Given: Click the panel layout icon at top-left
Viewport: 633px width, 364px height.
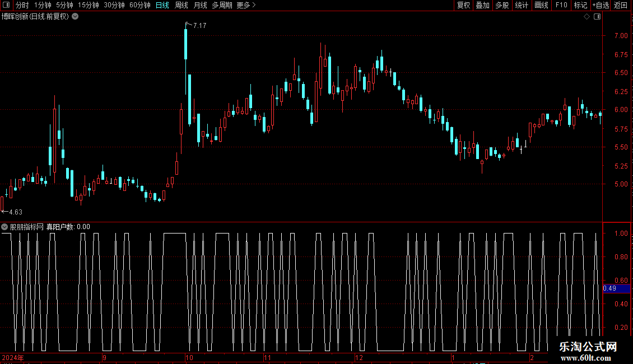Looking at the screenshot, I should (x=6, y=5).
